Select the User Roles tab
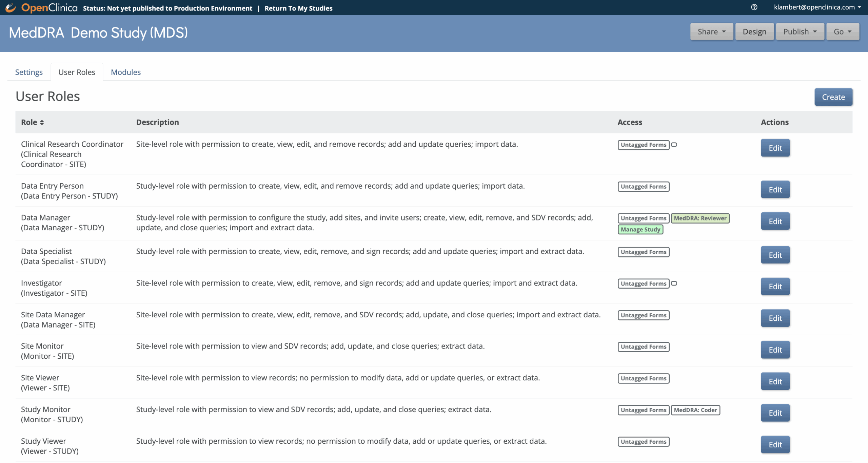This screenshot has height=463, width=868. click(77, 72)
